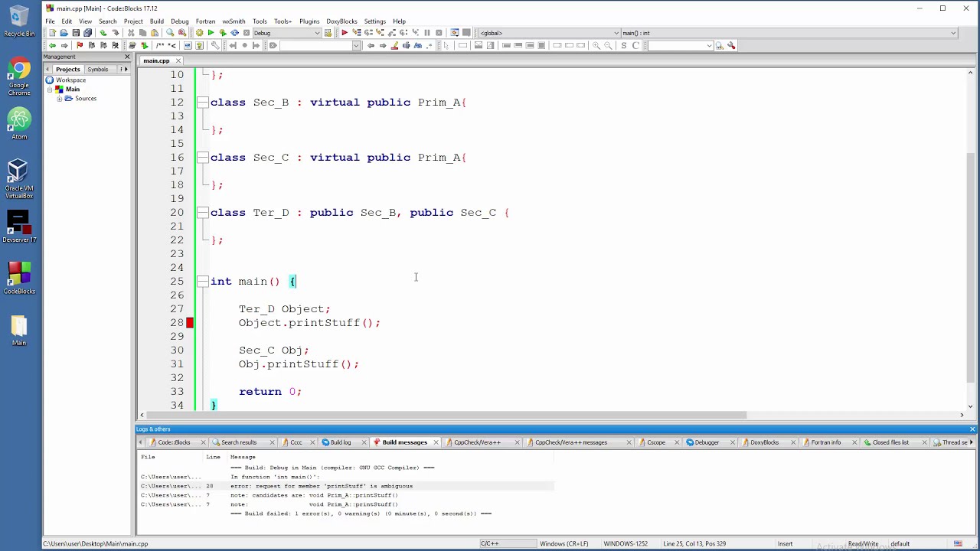
Task: Toggle bookmark with the red flag icon
Action: [80, 45]
